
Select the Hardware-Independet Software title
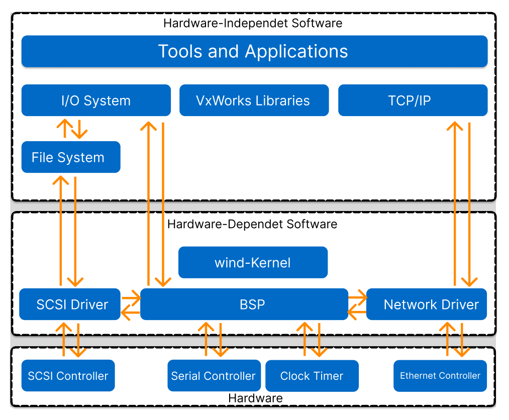pos(253,23)
